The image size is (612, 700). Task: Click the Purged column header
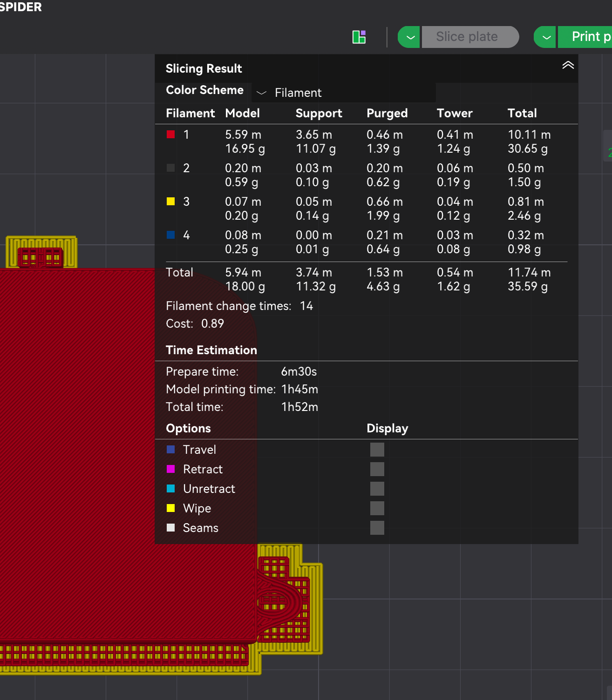387,113
